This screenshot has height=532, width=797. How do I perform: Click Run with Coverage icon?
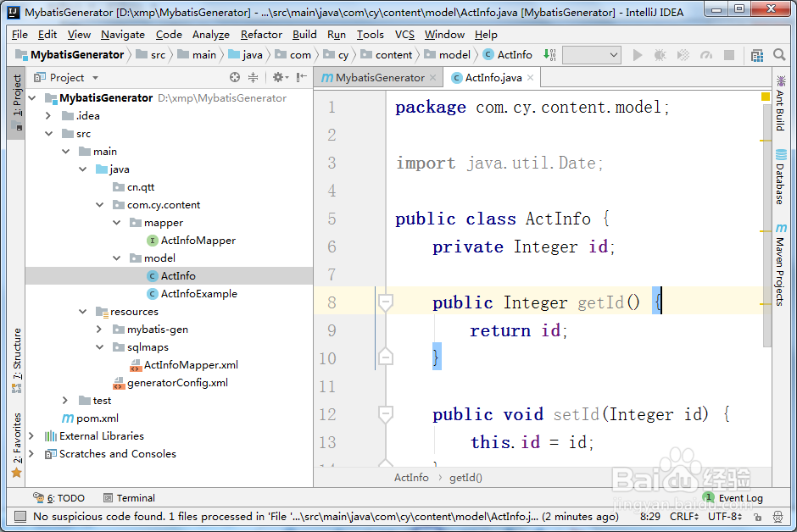tap(683, 55)
